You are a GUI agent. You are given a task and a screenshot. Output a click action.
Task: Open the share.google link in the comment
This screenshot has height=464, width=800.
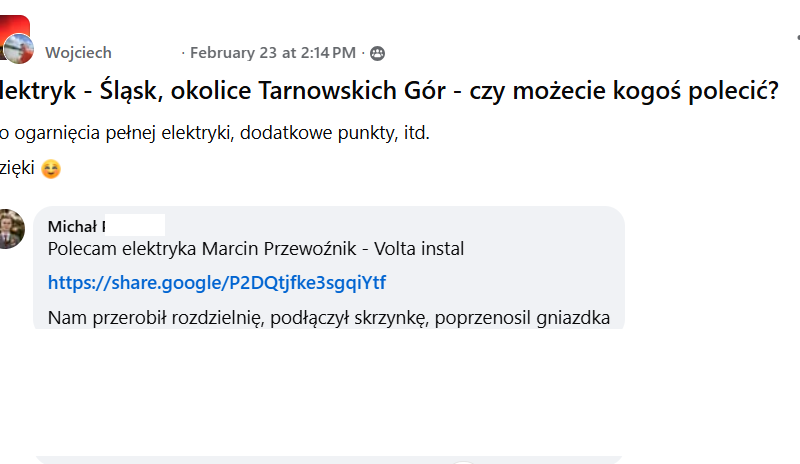coord(217,283)
